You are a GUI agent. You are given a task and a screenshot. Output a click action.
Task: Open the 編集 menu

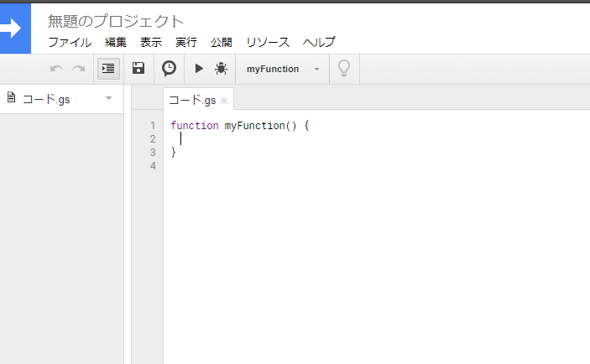(x=116, y=42)
